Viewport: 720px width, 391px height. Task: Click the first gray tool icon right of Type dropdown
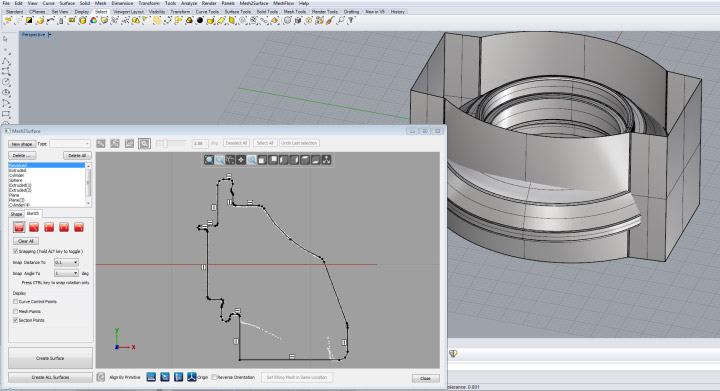(101, 144)
